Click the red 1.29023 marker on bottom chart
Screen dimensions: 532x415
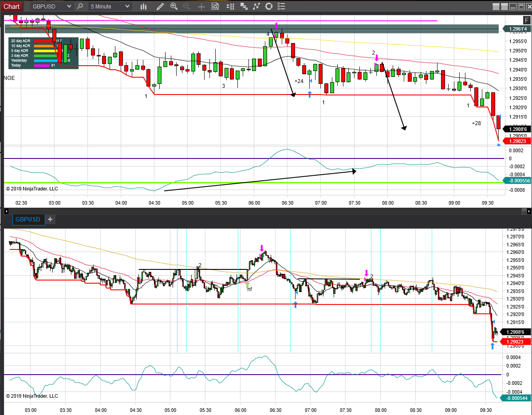(516, 342)
